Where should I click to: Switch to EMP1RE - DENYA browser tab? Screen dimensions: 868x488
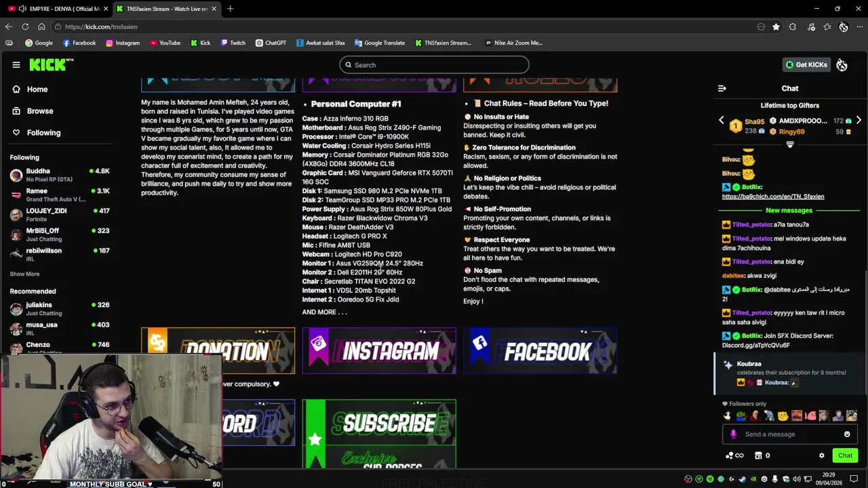58,9
